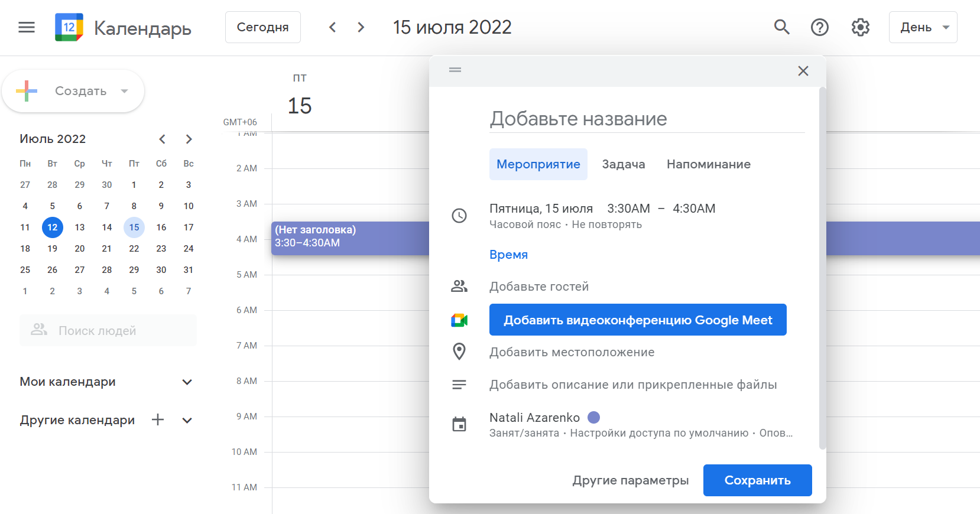Click the dialog vertical scrollbar
The height and width of the screenshot is (514, 980).
[x=822, y=268]
